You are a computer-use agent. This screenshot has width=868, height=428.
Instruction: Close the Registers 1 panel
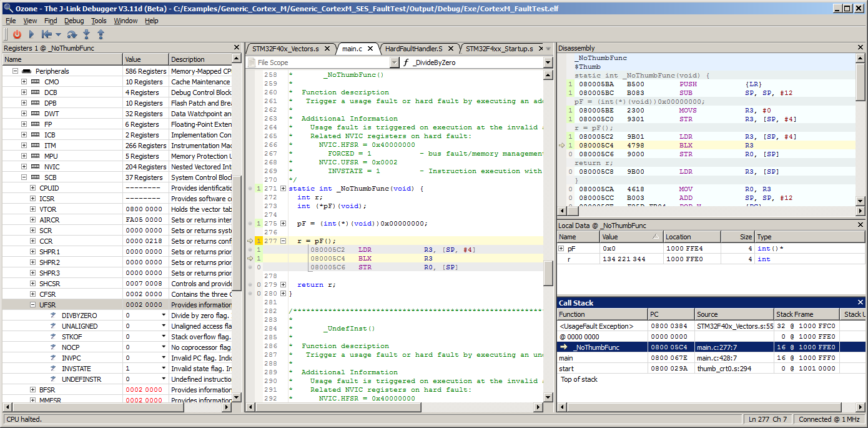click(x=237, y=47)
